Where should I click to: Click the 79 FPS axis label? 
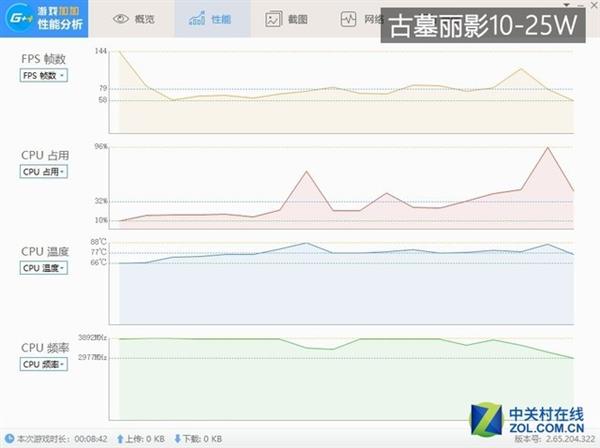click(x=103, y=88)
